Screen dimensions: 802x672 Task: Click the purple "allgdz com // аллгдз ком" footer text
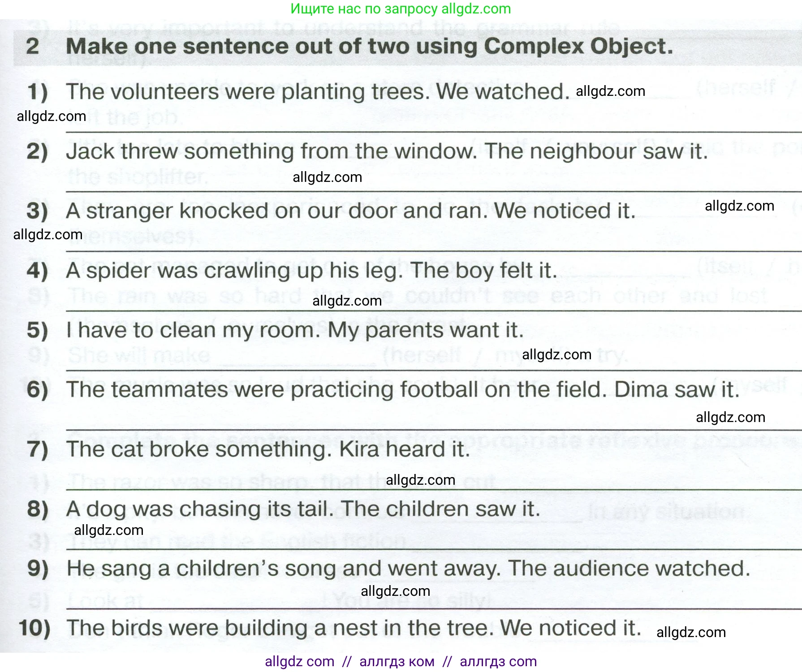[x=401, y=661]
